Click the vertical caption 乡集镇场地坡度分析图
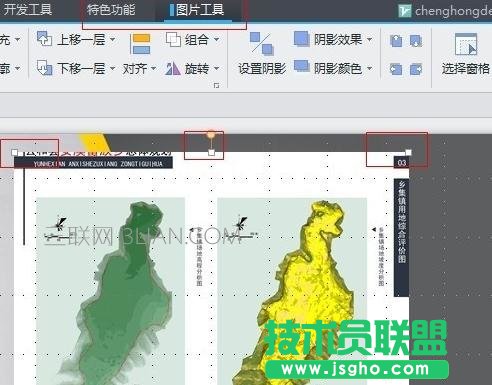Image resolution: width=492 pixels, height=385 pixels. tap(381, 257)
